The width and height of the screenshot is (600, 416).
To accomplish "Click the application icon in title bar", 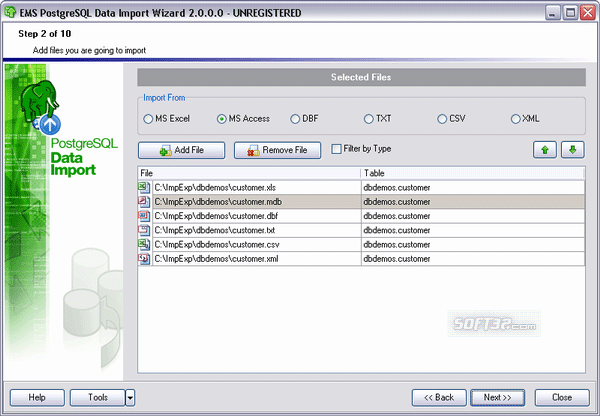I will point(10,13).
